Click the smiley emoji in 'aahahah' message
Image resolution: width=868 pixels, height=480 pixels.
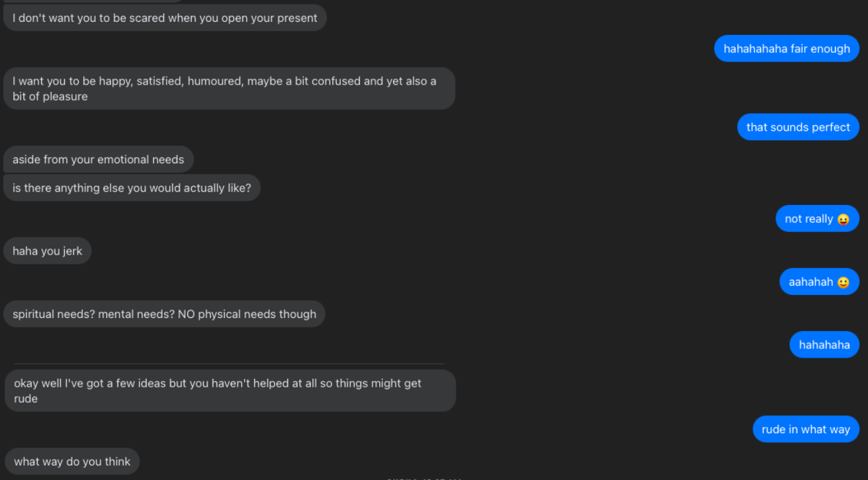click(x=843, y=282)
